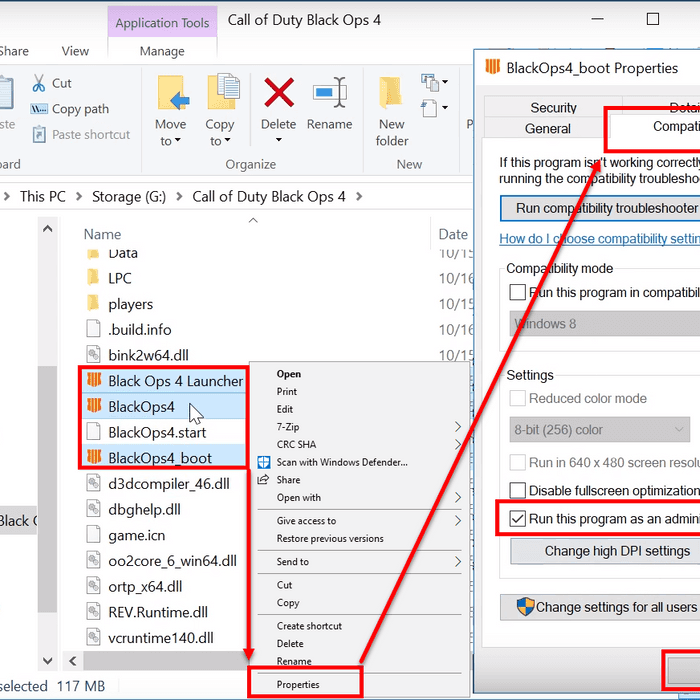
Task: Toggle Disable fullscreen optimizations checkbox
Action: pyautogui.click(x=517, y=490)
